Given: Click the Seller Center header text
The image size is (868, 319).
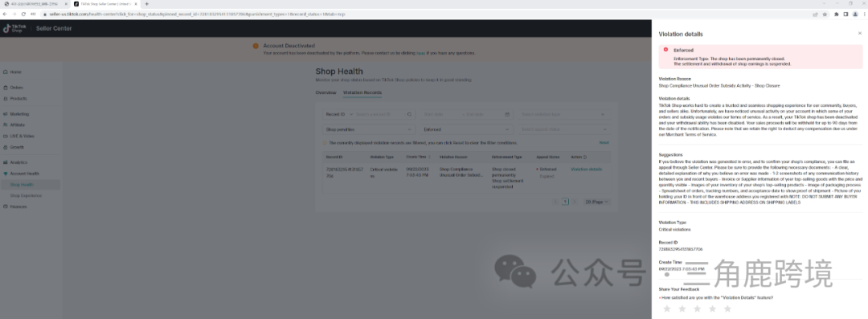Looking at the screenshot, I should point(54,28).
